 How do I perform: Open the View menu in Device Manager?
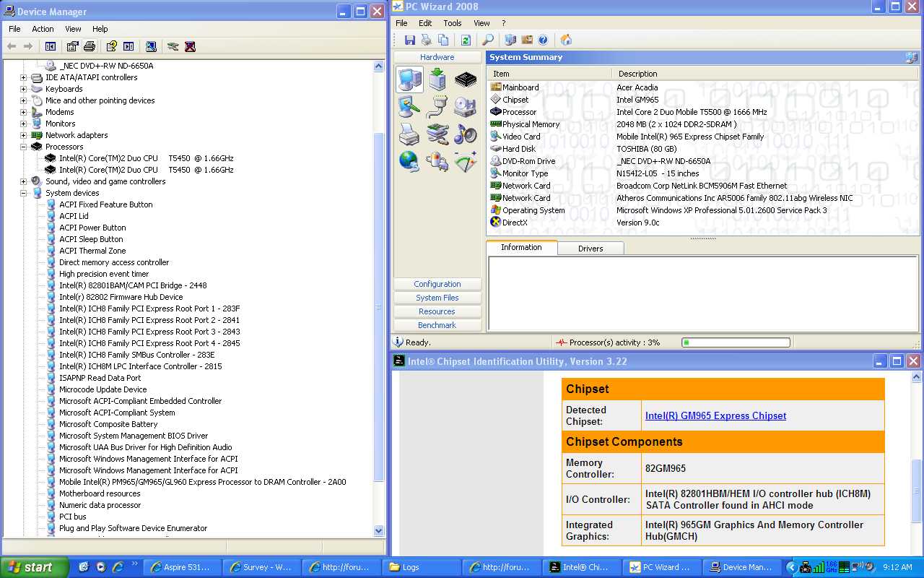73,29
